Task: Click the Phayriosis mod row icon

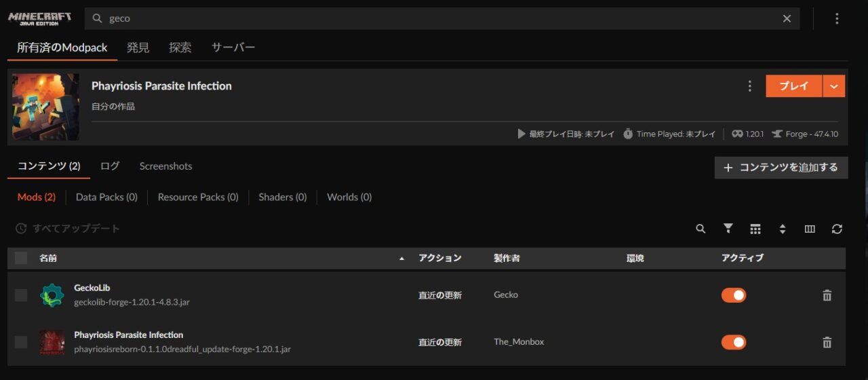Action: coord(52,342)
